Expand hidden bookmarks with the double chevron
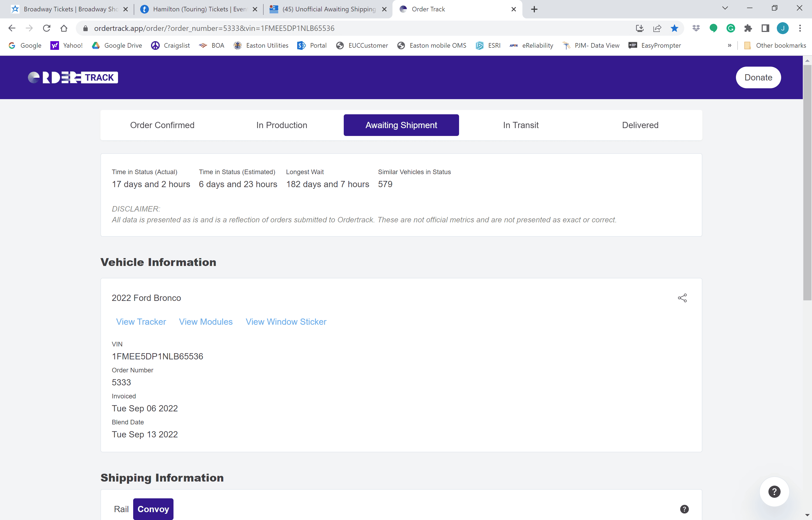The image size is (812, 520). click(x=730, y=45)
